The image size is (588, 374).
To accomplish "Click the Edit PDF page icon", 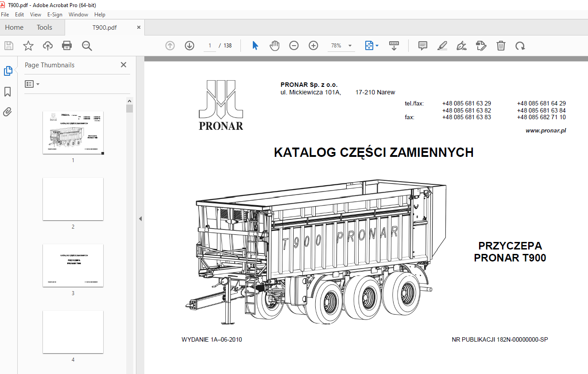I will pyautogui.click(x=481, y=46).
